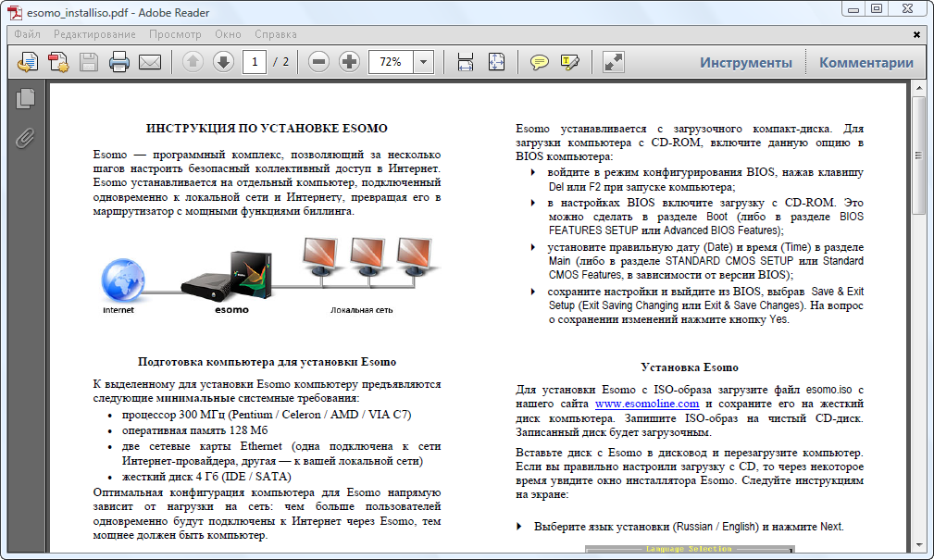Click the Internet globe image in diagram
Viewport: 934px width, 560px height.
(x=123, y=280)
